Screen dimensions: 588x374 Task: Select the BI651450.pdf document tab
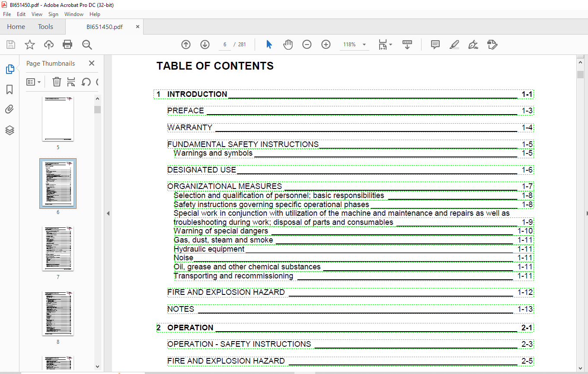(105, 27)
